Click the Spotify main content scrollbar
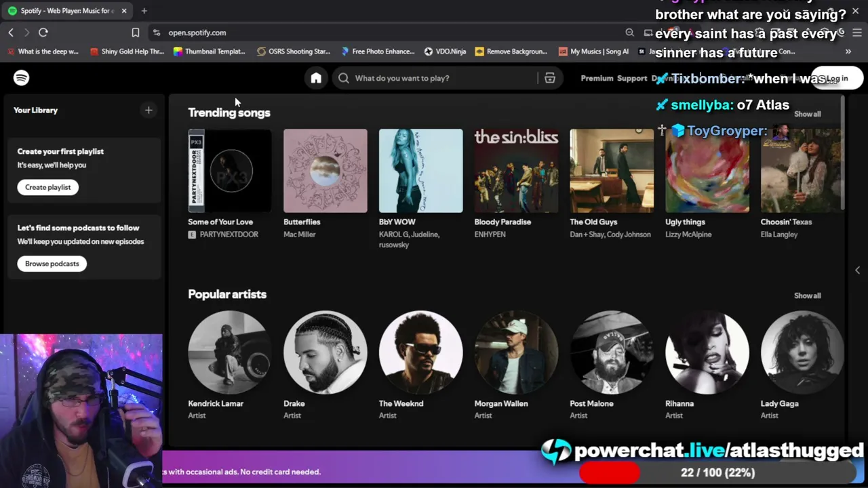Screen dimensions: 868x488 pos(842,153)
